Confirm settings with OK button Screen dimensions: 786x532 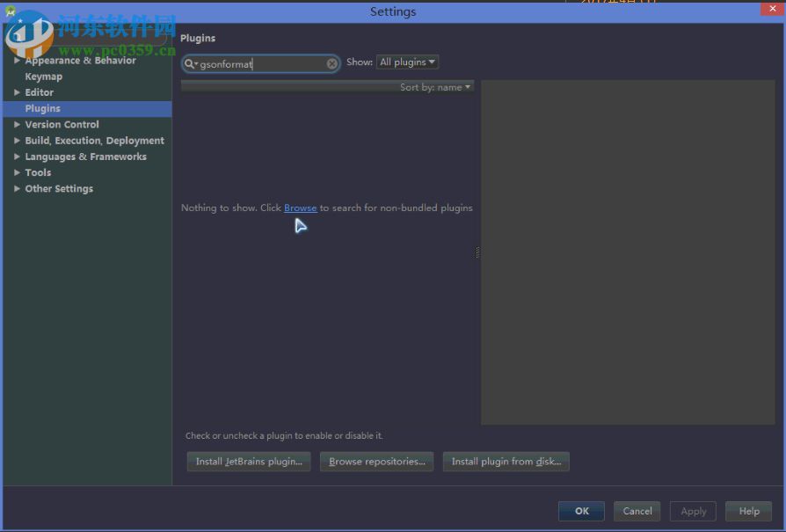click(x=580, y=511)
